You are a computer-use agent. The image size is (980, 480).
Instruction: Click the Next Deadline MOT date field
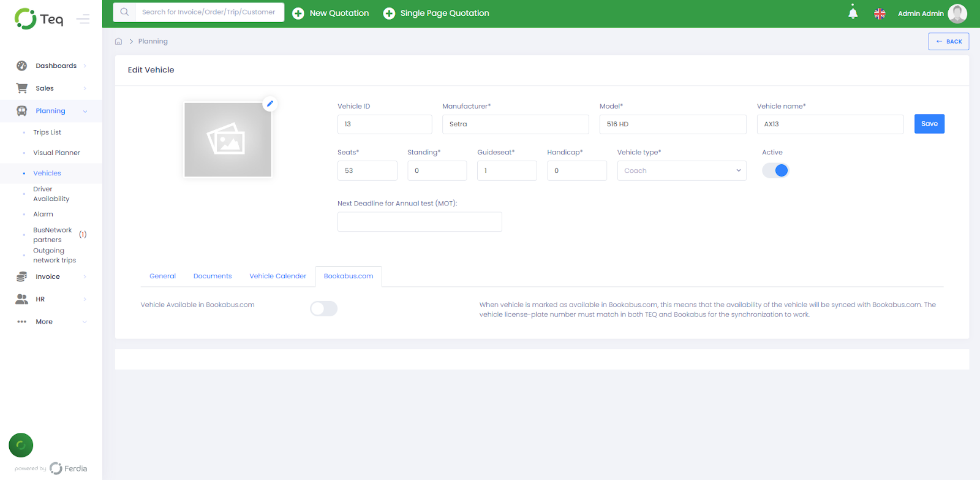coord(420,222)
